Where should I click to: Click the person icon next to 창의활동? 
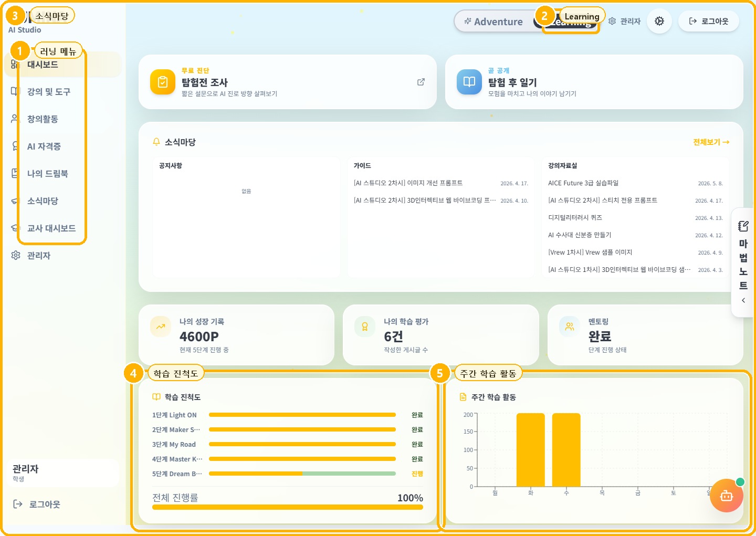pos(15,119)
